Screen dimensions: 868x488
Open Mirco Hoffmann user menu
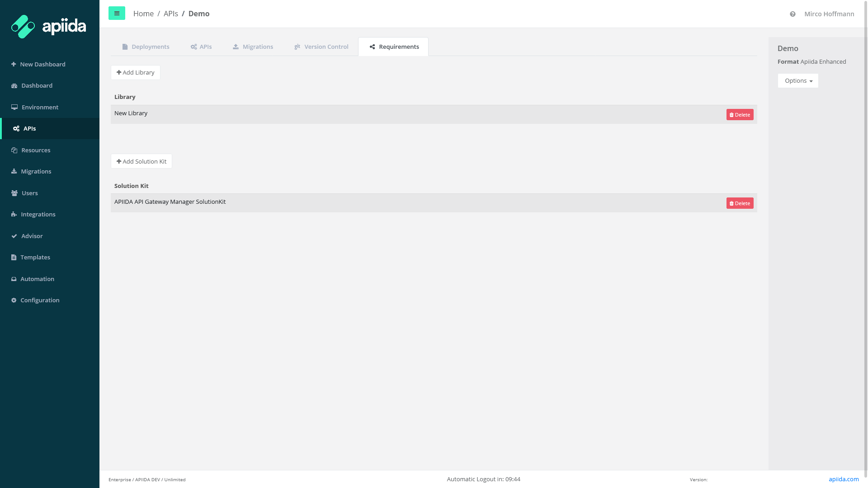click(829, 14)
